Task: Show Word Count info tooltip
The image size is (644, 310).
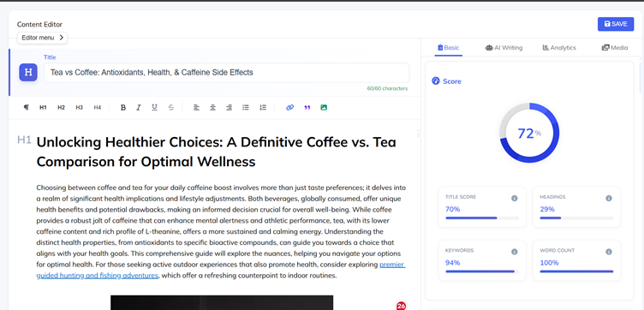Action: pos(609,252)
